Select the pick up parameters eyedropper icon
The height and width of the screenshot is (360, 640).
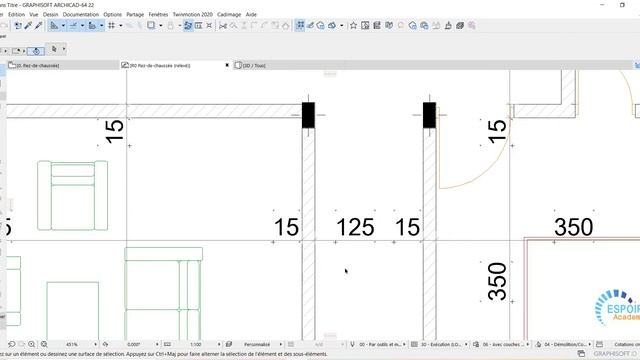28,25
